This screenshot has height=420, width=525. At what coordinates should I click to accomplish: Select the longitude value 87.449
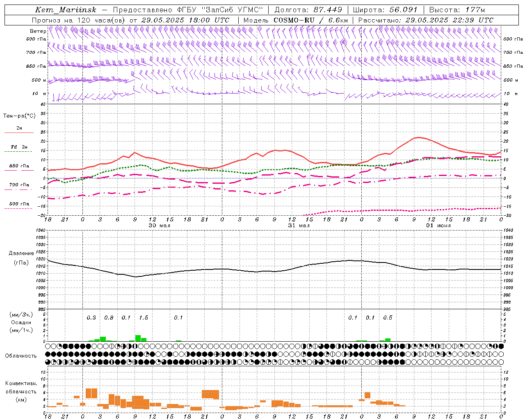click(328, 10)
